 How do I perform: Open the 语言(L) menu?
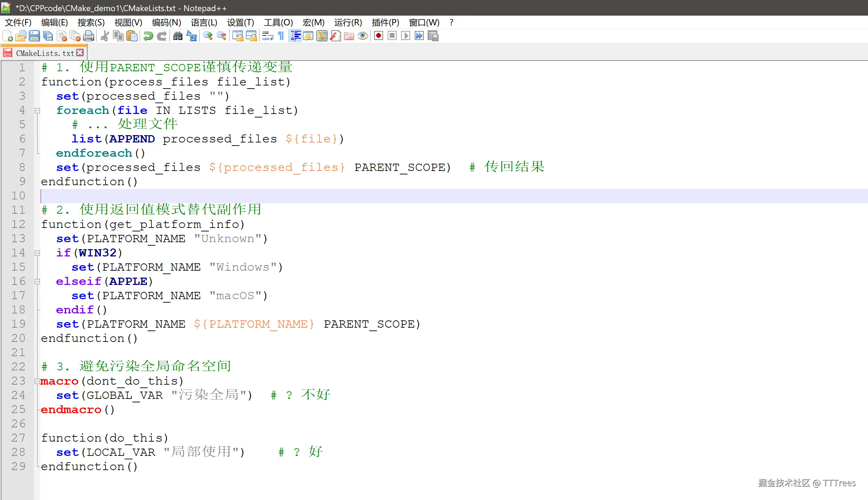[x=204, y=23]
